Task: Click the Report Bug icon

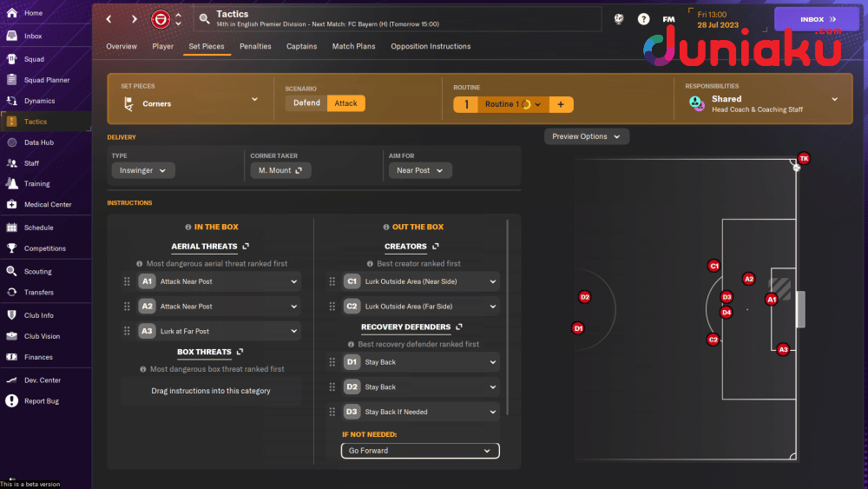Action: coord(11,400)
